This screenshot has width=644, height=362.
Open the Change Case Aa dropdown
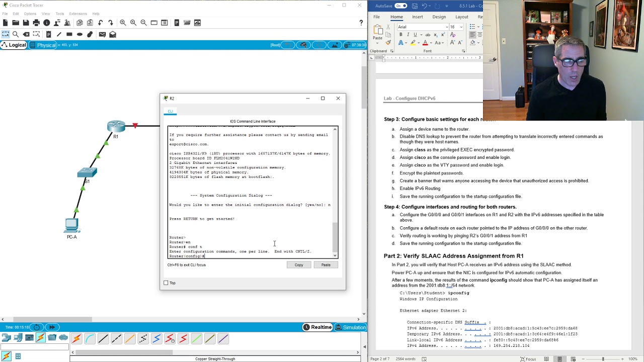[x=439, y=43]
